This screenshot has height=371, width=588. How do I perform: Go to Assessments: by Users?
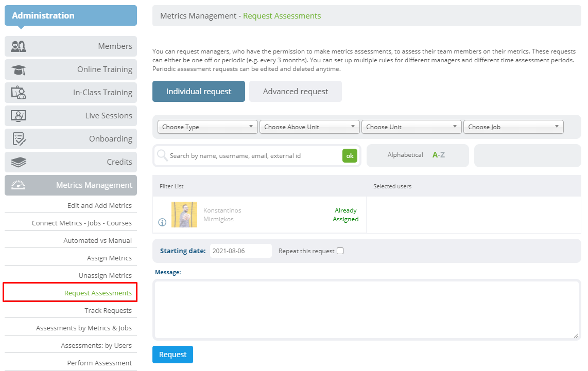(96, 345)
